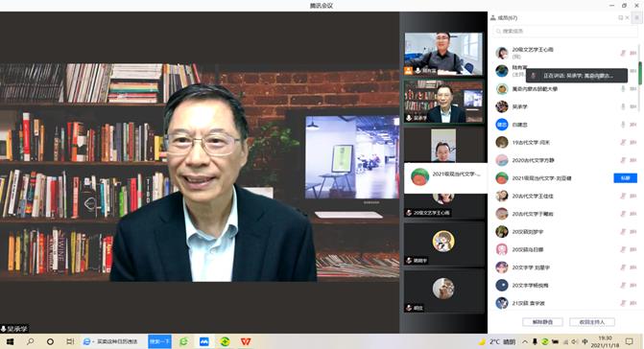644x349 pixels.
Task: Open Tencent Meeting icon in taskbar
Action: pyautogui.click(x=204, y=341)
